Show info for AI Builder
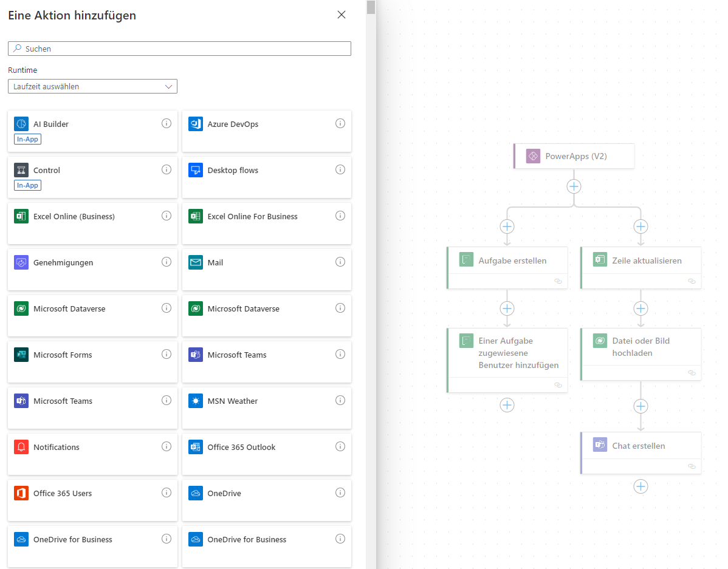Viewport: 728px width, 569px height. click(x=167, y=123)
